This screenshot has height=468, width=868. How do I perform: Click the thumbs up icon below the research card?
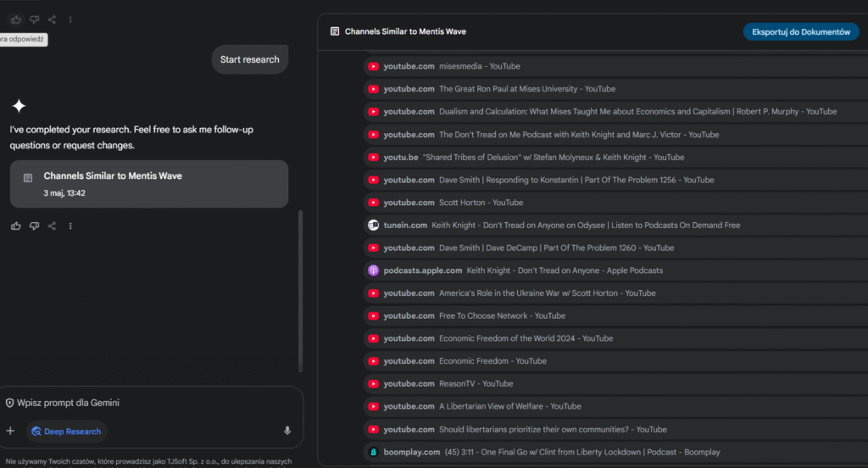pyautogui.click(x=15, y=226)
